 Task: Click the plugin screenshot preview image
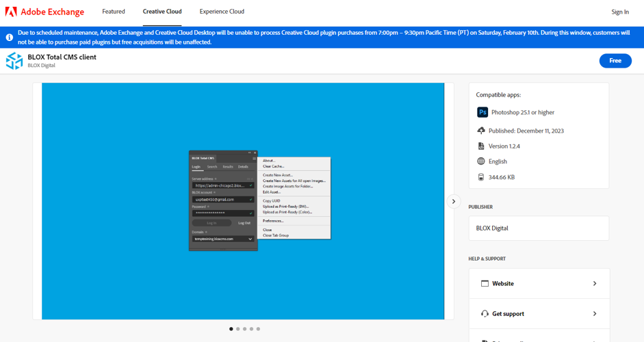(x=243, y=201)
